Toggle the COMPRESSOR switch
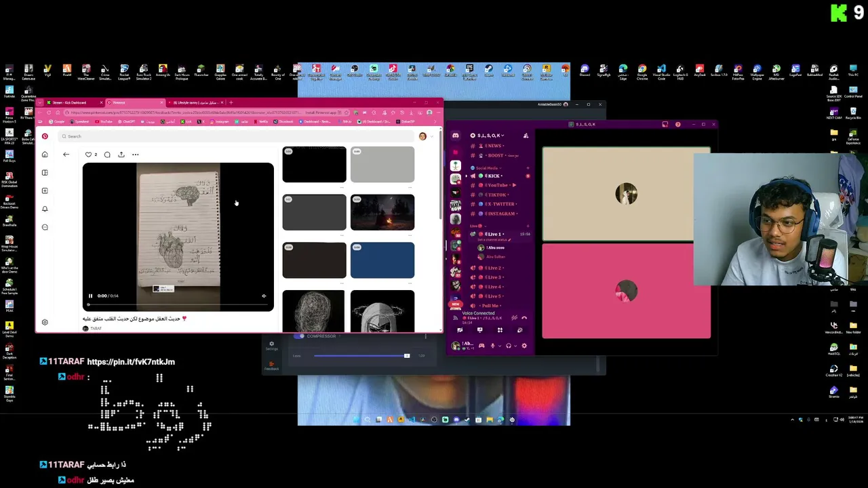The height and width of the screenshot is (488, 868). coord(299,335)
